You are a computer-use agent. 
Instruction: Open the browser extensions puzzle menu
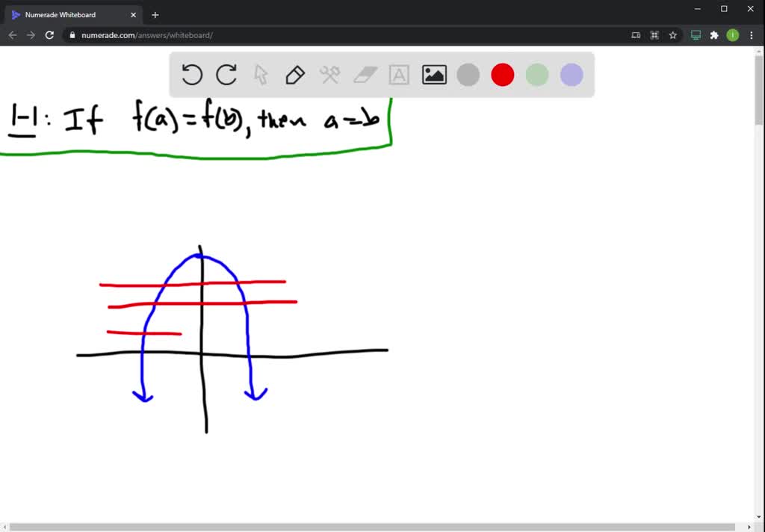pos(714,35)
